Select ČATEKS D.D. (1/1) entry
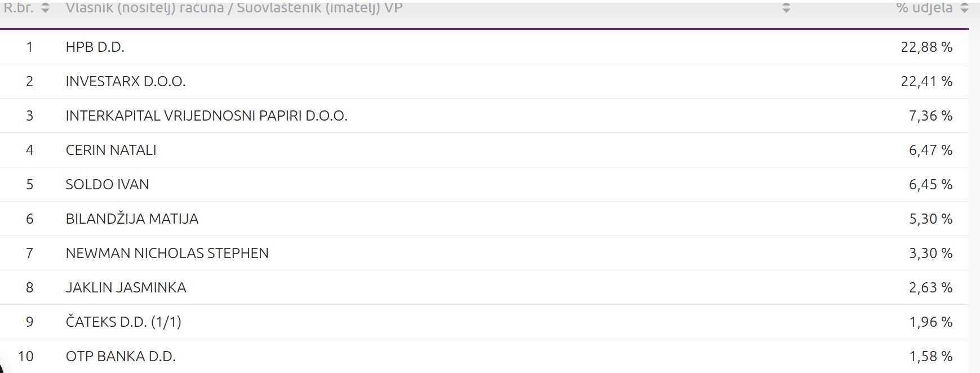The width and height of the screenshot is (980, 373). (123, 322)
